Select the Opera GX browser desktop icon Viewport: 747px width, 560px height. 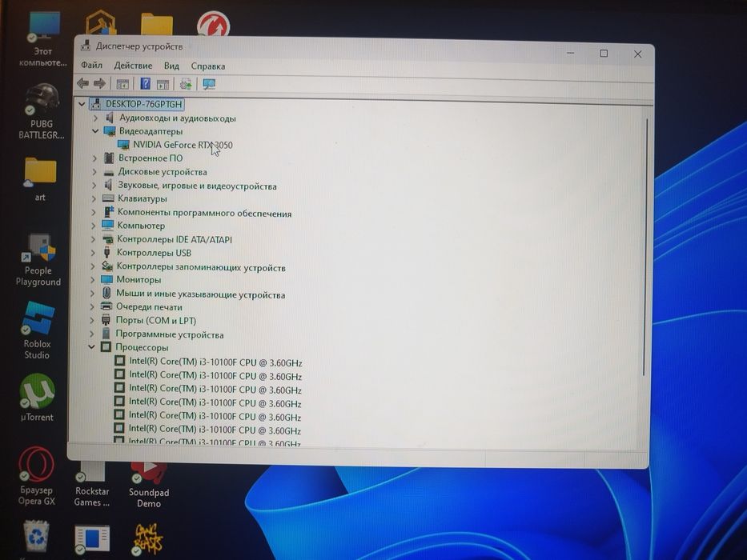coord(36,475)
